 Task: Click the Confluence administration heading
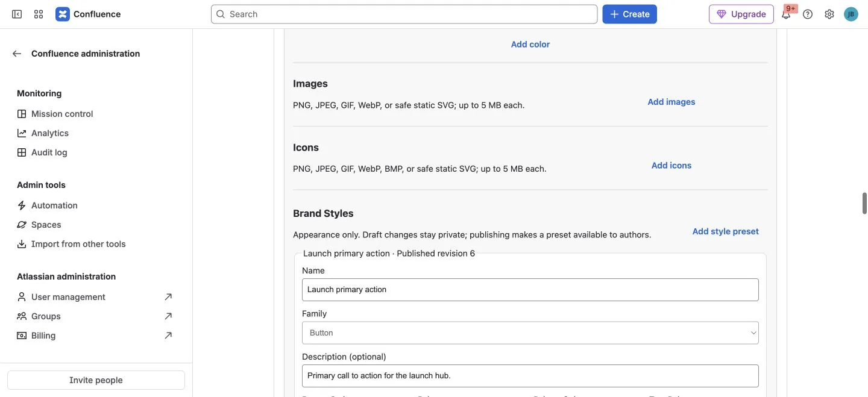tap(86, 54)
